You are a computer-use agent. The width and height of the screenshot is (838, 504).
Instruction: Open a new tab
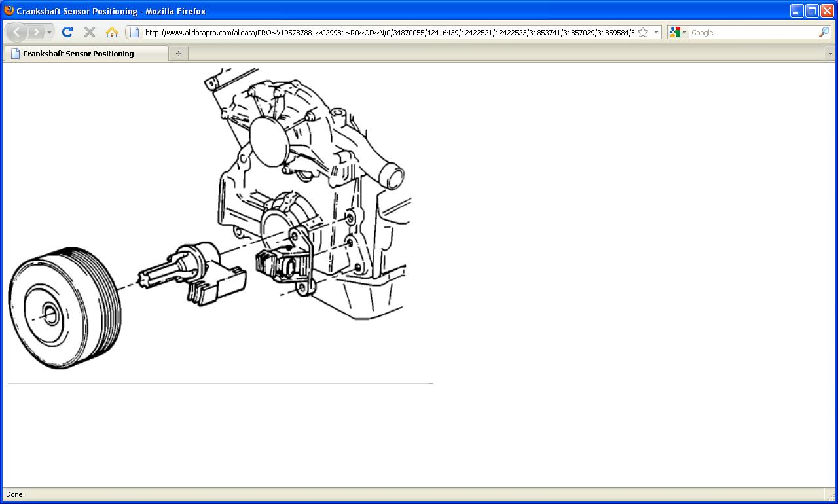click(x=178, y=54)
